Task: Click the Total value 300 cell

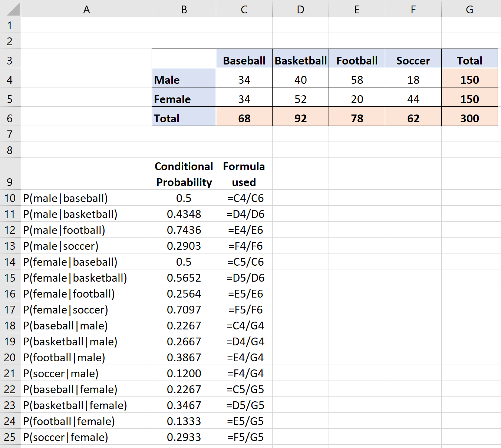Action: 469,118
